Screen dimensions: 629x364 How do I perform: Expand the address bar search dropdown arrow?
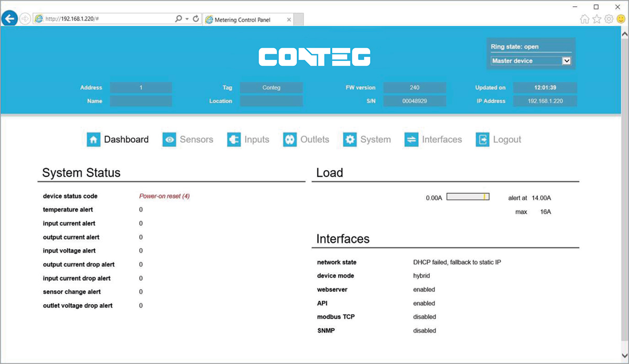pos(187,19)
